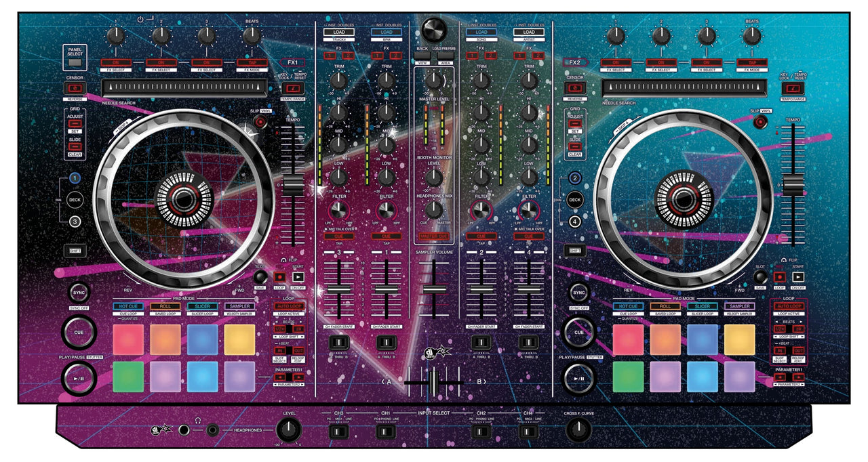Click the left deck loop 1/2X button
The height and width of the screenshot is (462, 868).
(x=280, y=329)
